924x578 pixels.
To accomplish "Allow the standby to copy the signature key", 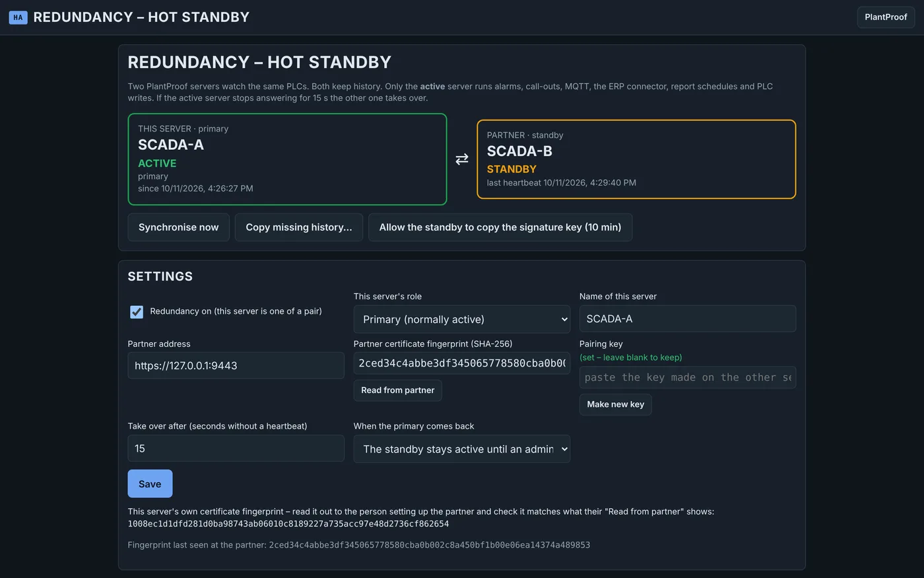I will pyautogui.click(x=500, y=227).
